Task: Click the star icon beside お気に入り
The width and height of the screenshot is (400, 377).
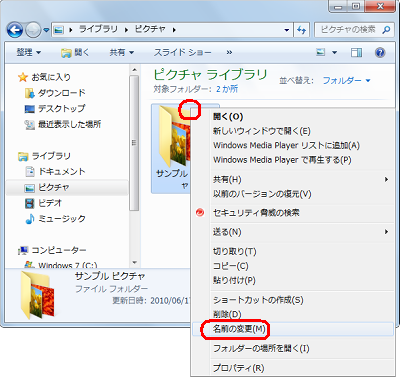Action: [23, 77]
